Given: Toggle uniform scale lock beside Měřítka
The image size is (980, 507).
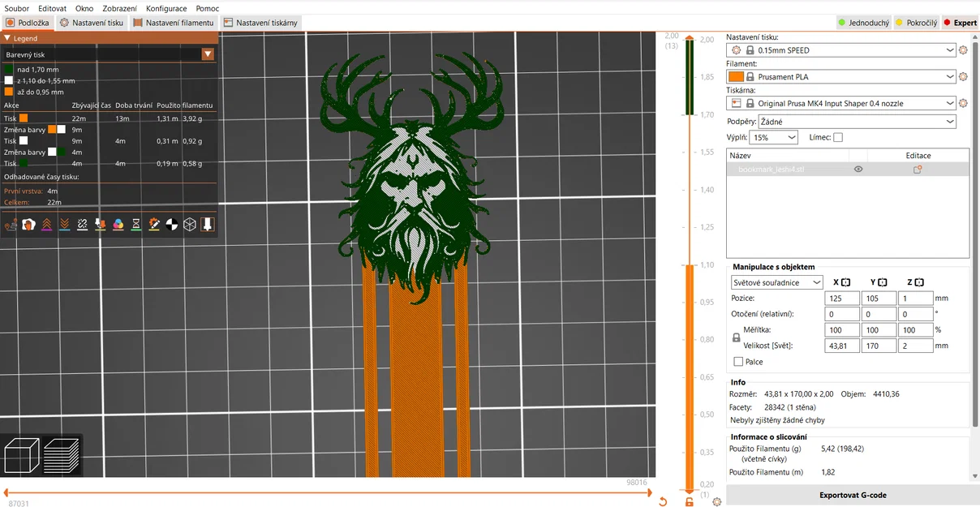Looking at the screenshot, I should pos(736,337).
